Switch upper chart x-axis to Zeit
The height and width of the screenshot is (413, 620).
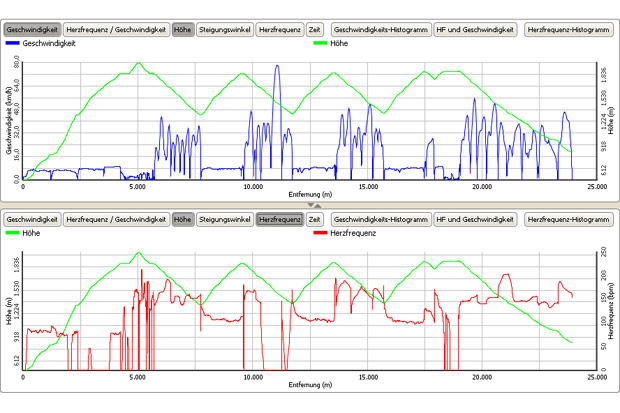[314, 30]
